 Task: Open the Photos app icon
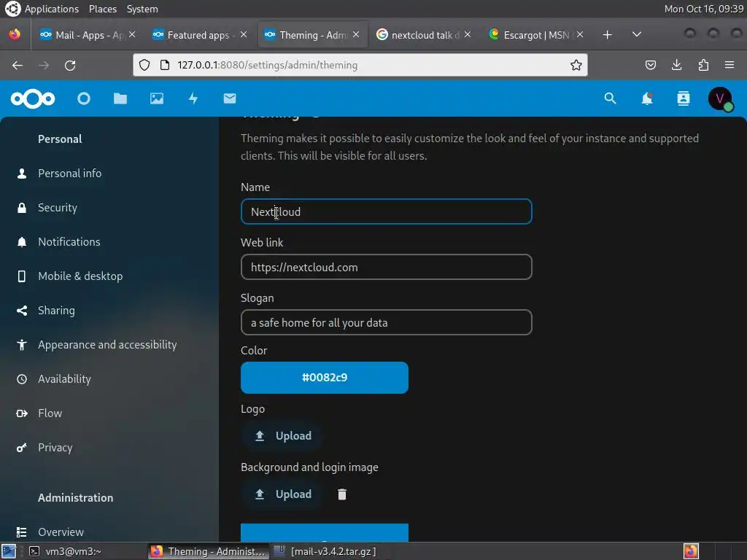157,98
